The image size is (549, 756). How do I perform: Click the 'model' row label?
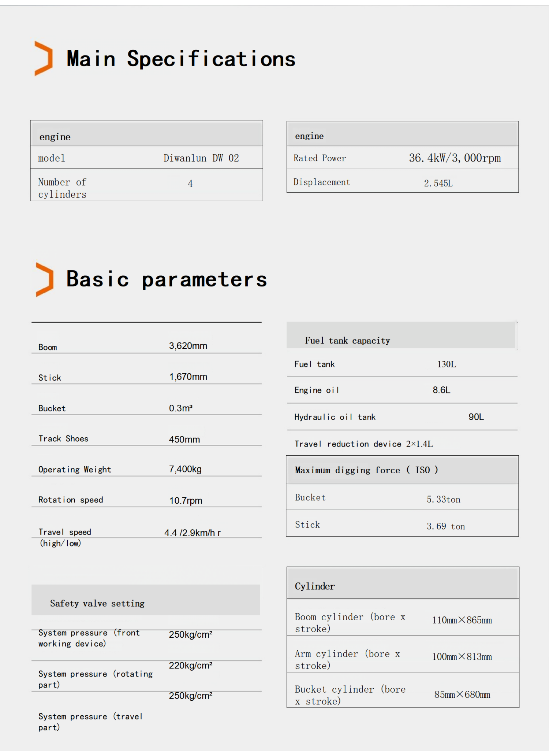tap(52, 158)
